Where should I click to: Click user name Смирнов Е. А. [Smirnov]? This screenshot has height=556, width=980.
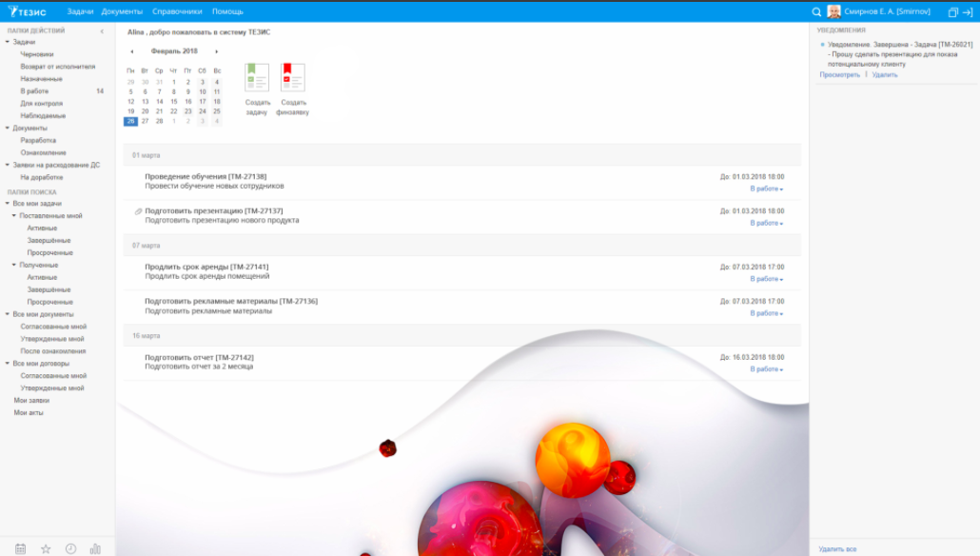pos(887,11)
